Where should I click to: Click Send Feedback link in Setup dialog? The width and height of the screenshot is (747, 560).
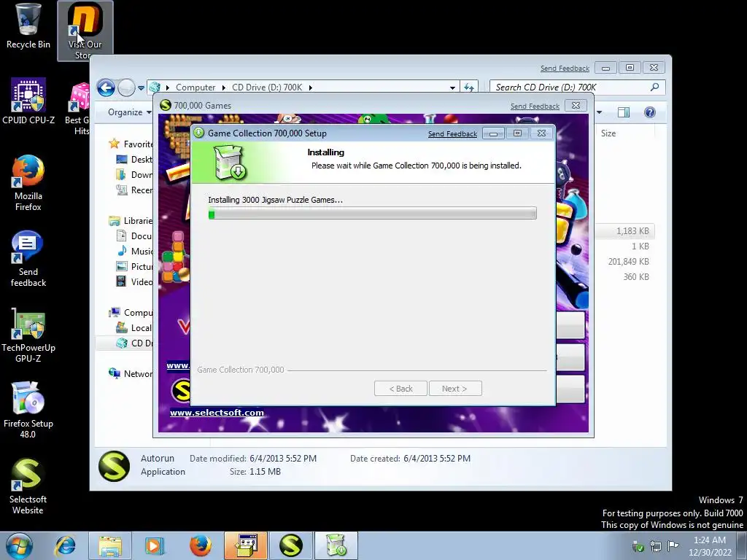[452, 134]
